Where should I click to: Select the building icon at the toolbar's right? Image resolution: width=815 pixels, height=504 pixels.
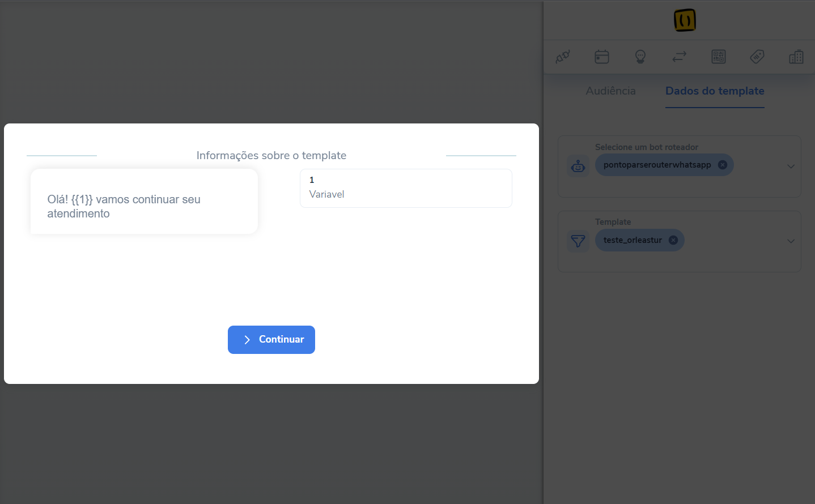coord(796,57)
